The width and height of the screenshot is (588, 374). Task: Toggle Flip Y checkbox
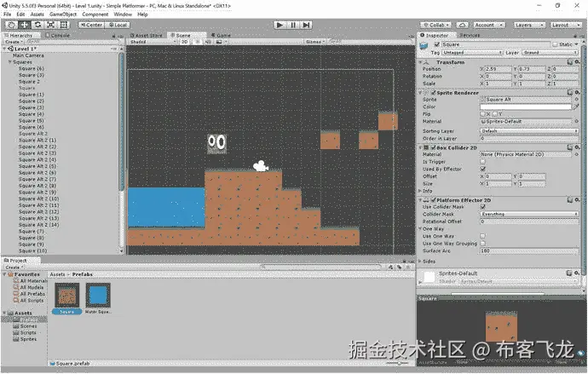pos(494,114)
